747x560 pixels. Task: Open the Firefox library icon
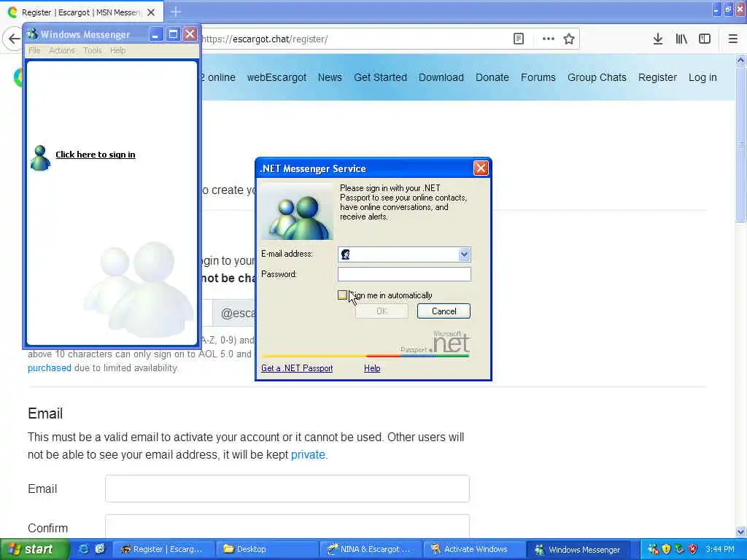(x=681, y=39)
